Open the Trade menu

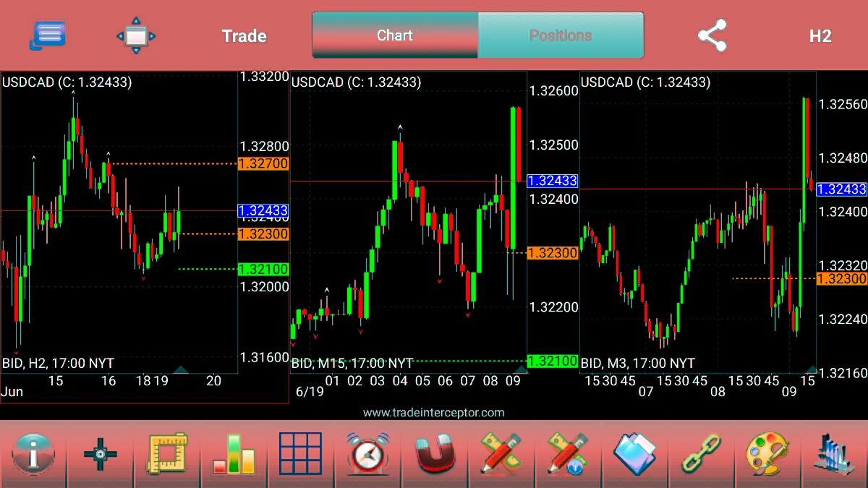(244, 36)
